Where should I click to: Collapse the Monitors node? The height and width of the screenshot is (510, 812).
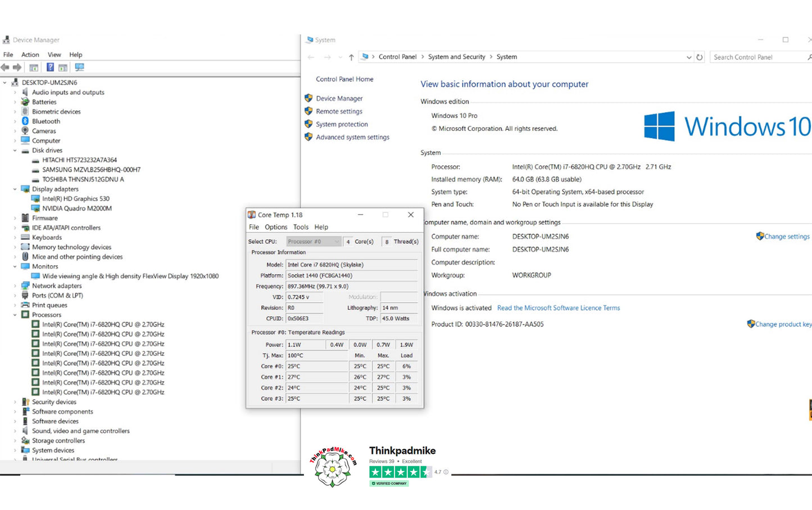(x=15, y=267)
